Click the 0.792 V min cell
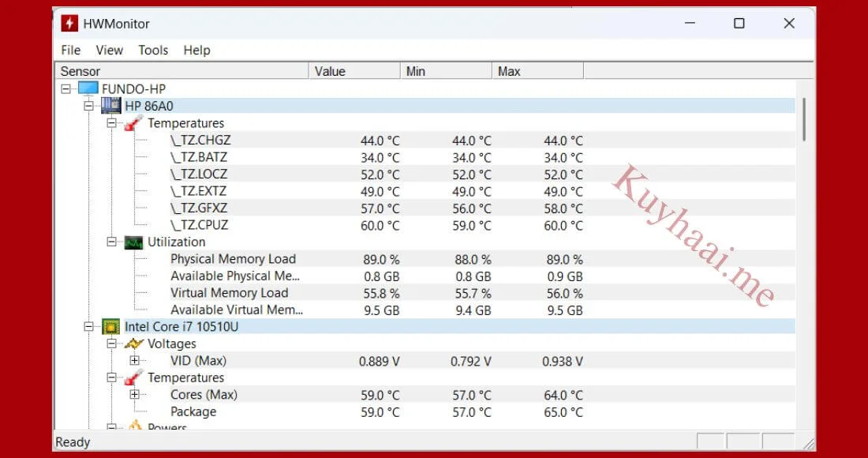The width and height of the screenshot is (868, 458). tap(470, 362)
